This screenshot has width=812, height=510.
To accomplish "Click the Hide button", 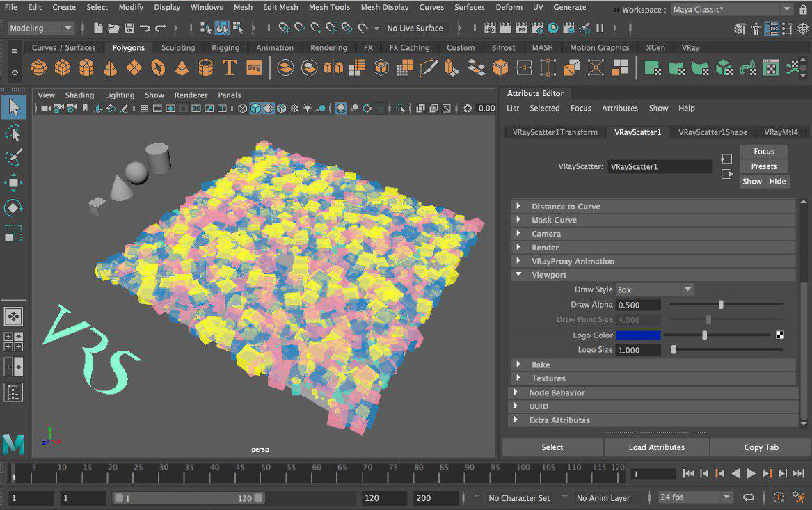I will tap(777, 181).
